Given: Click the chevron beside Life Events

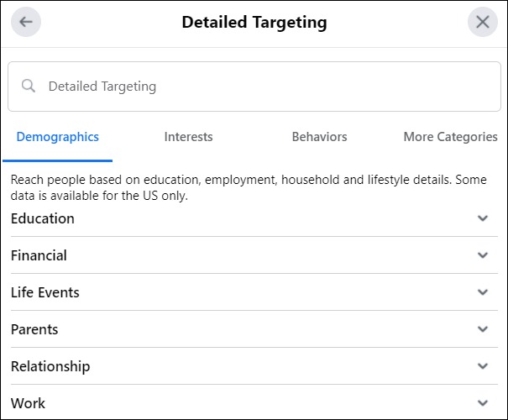Looking at the screenshot, I should 482,292.
